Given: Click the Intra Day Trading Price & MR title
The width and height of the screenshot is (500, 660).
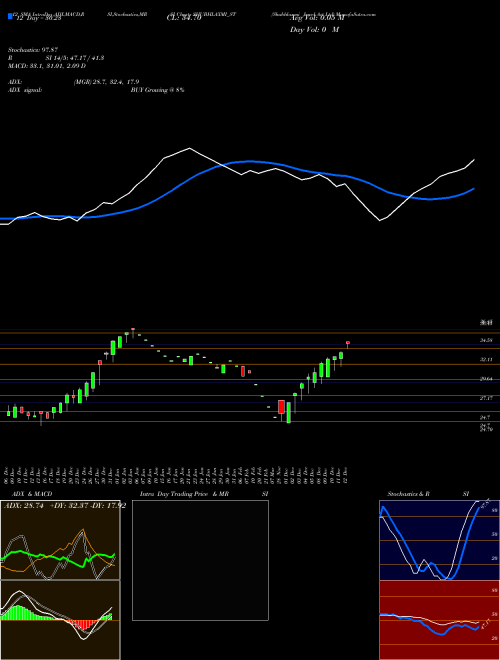Looking at the screenshot, I should pyautogui.click(x=184, y=494).
